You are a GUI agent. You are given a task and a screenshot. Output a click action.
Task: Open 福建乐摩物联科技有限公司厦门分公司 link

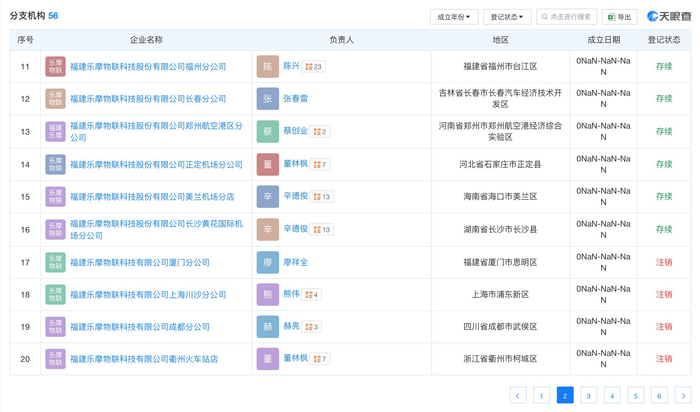pyautogui.click(x=139, y=262)
